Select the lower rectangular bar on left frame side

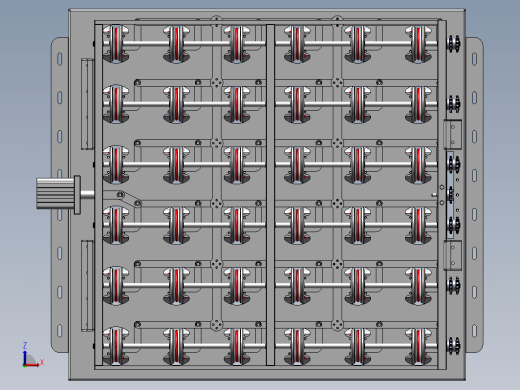click(88, 286)
